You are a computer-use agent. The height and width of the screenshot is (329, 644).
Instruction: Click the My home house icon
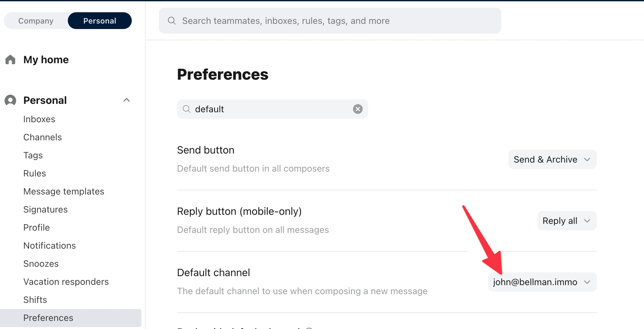pos(10,60)
